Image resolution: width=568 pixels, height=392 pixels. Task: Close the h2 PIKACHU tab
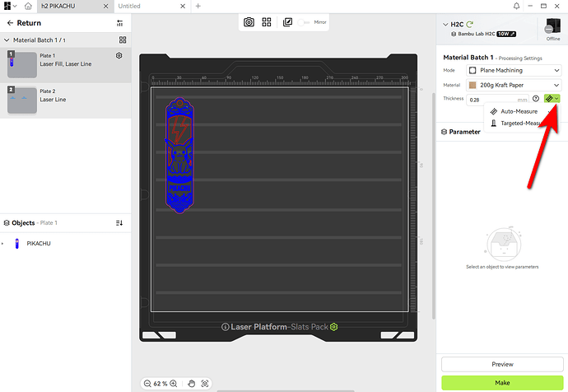[105, 6]
